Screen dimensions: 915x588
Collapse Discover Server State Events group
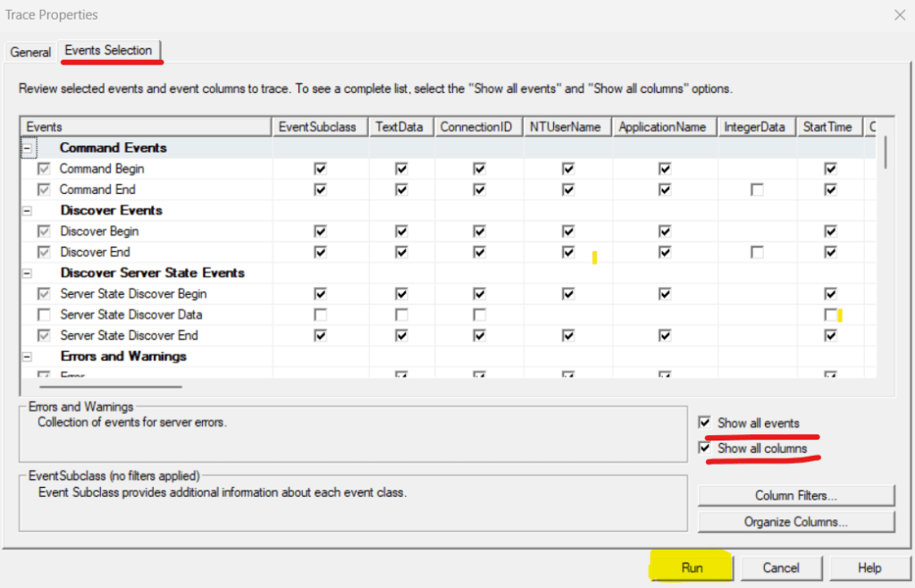27,273
